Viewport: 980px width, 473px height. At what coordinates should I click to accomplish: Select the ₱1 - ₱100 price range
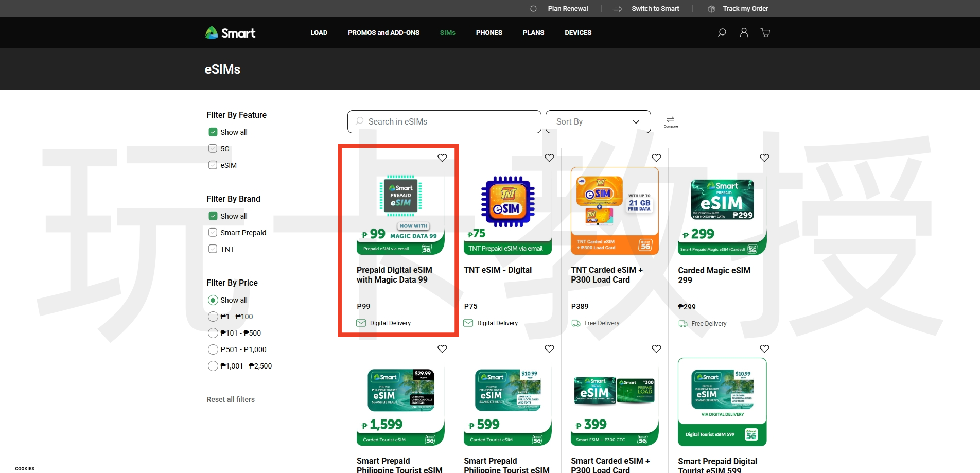[x=213, y=317]
